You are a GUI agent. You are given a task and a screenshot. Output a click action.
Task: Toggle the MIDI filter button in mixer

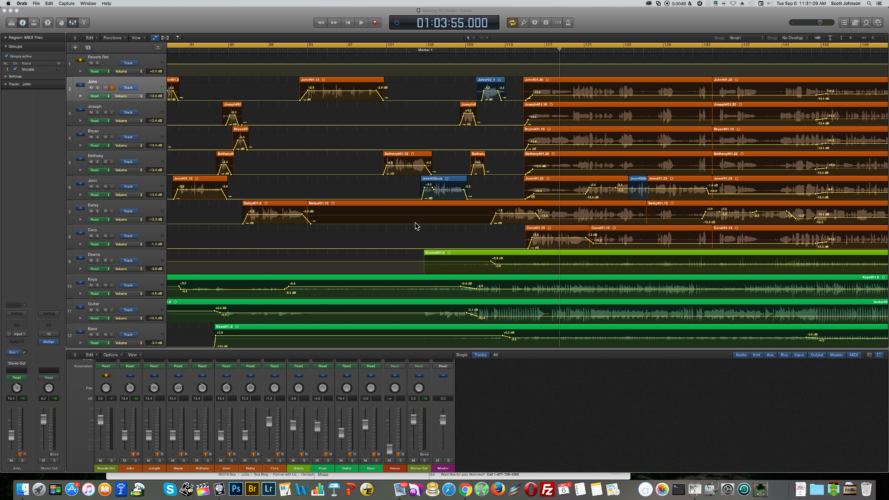pos(853,355)
